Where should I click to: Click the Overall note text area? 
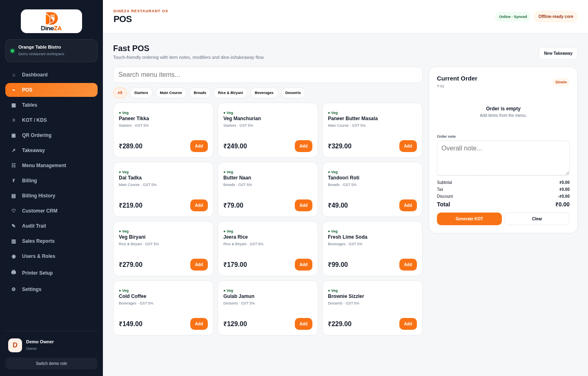click(503, 158)
